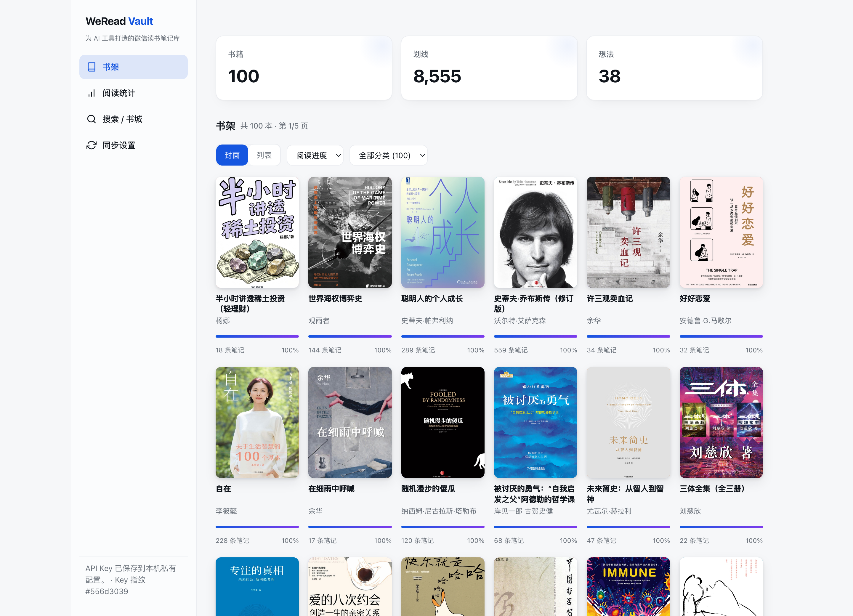The width and height of the screenshot is (853, 616).
Task: Click author name 岸见一郎 古贺史健
Action: point(523,511)
